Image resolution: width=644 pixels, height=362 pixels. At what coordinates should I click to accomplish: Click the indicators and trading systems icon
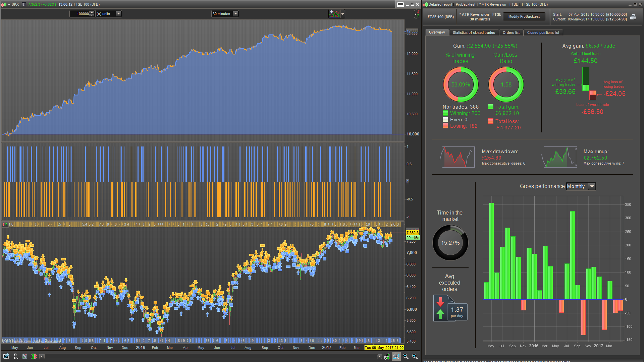(334, 14)
